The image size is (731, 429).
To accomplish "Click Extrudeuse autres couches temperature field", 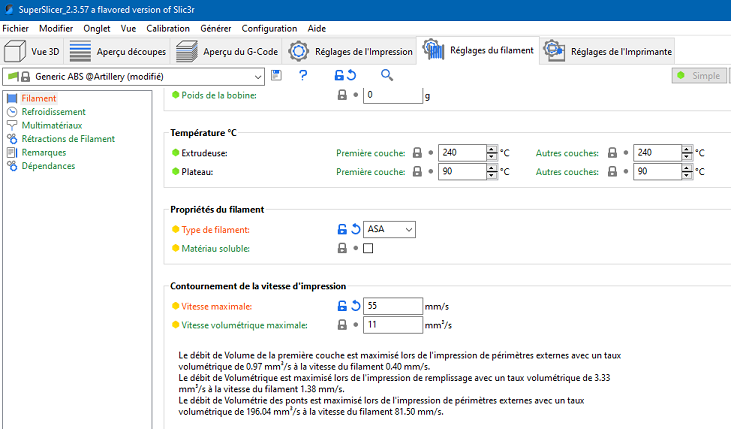I will 657,152.
